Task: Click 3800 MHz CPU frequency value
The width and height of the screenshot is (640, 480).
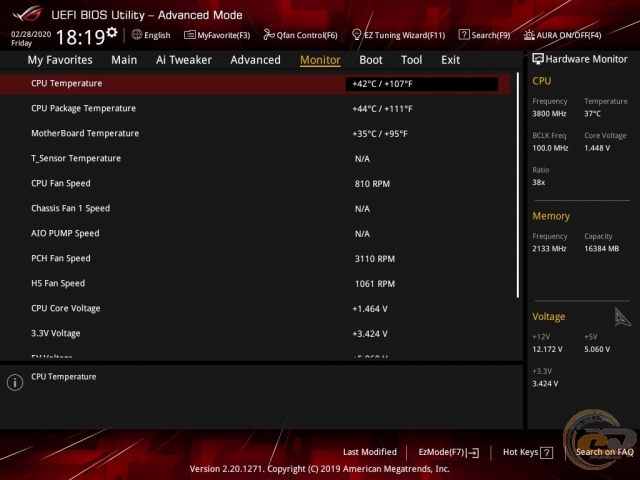Action: [549, 114]
